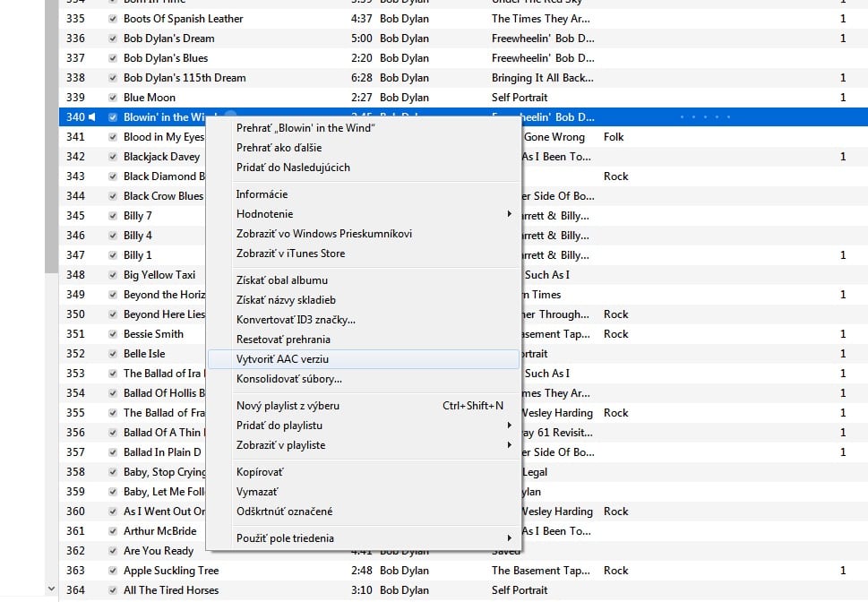Uncheck the Bob Dylan's Blues song checkbox
868x602 pixels.
(113, 58)
